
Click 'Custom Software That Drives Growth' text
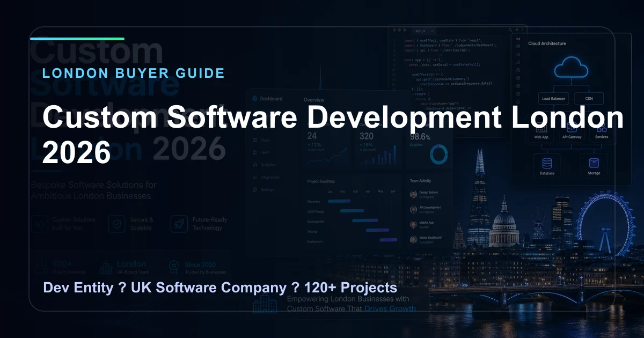point(352,308)
